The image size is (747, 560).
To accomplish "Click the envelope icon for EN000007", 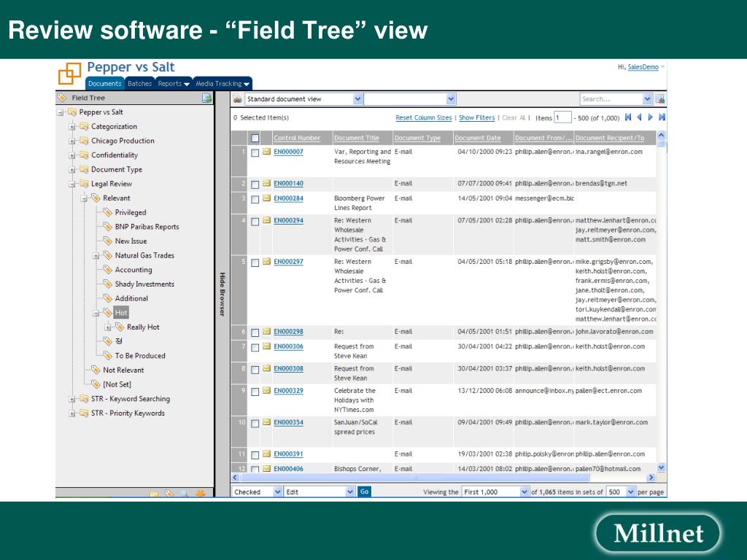I will point(266,152).
